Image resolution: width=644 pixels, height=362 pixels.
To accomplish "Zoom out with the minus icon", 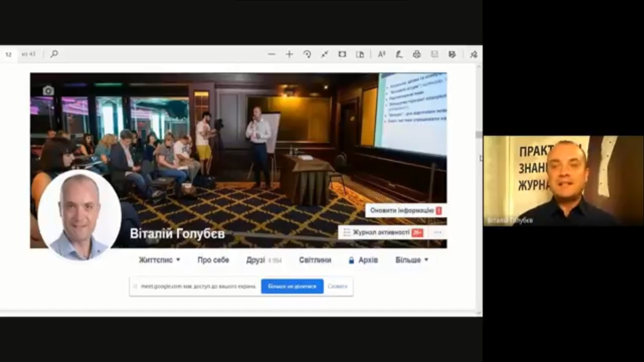I will coord(272,54).
